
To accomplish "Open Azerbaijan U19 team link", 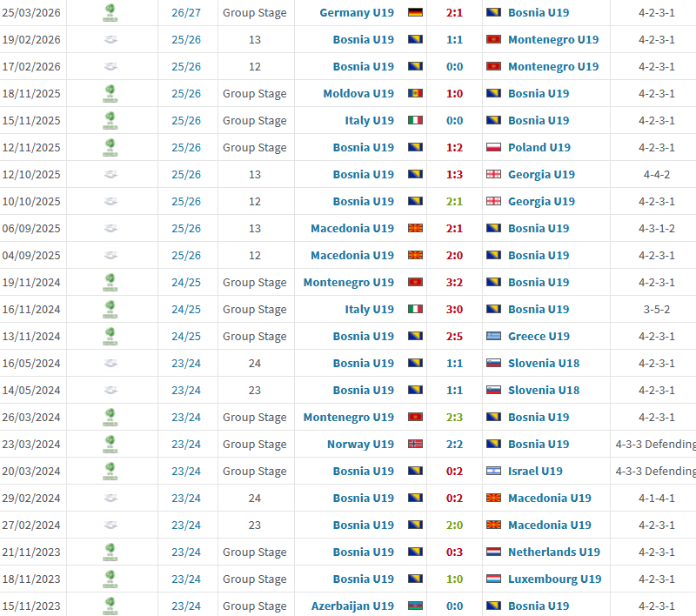I will point(352,606).
